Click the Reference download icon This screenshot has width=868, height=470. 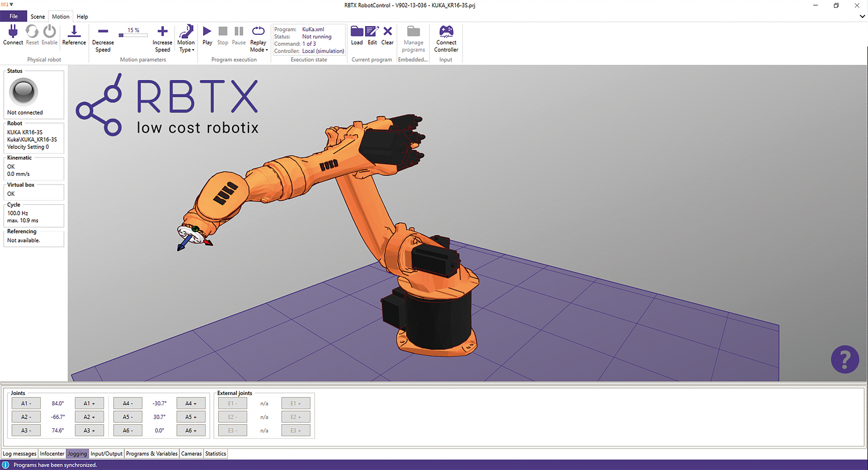click(74, 31)
